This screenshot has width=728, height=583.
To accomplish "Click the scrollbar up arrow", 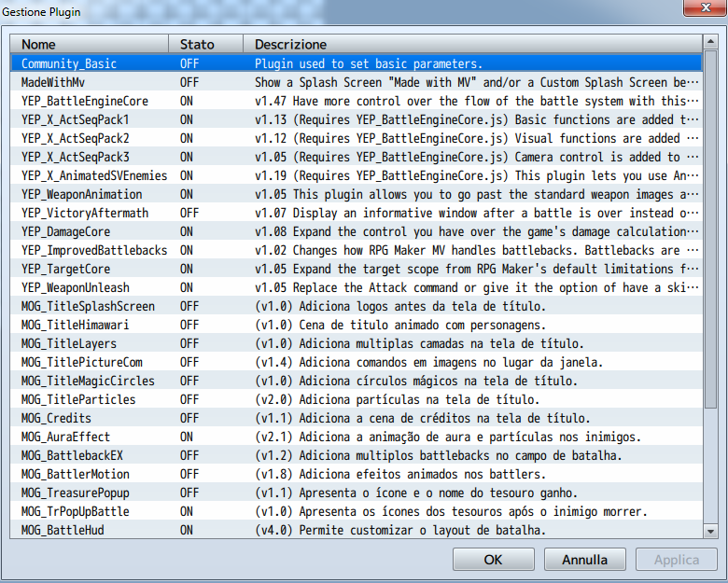I will [710, 42].
